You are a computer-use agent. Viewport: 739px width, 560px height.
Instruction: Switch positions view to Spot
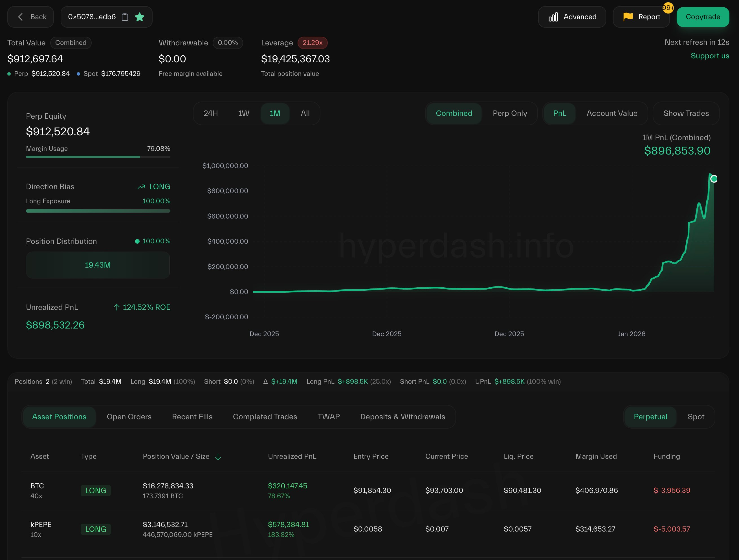(x=696, y=417)
